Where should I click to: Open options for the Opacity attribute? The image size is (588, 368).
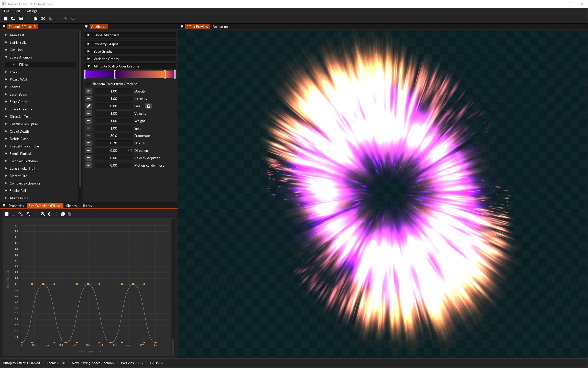click(x=89, y=91)
